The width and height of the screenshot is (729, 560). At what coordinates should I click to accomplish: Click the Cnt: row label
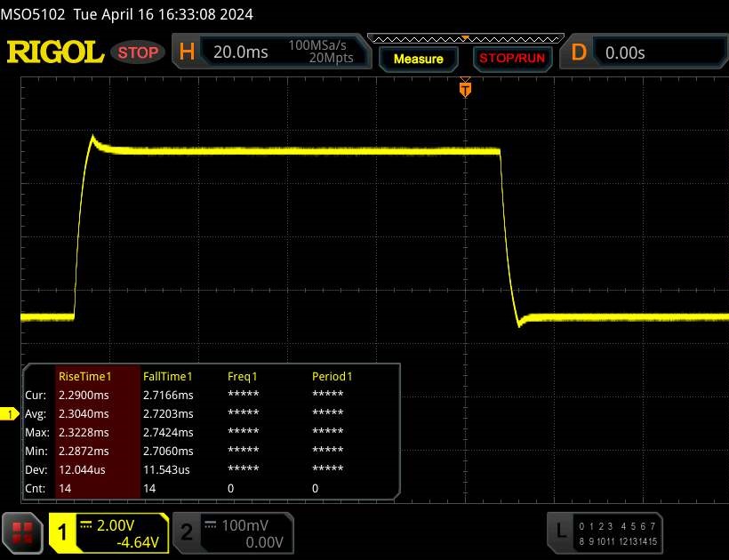36,488
